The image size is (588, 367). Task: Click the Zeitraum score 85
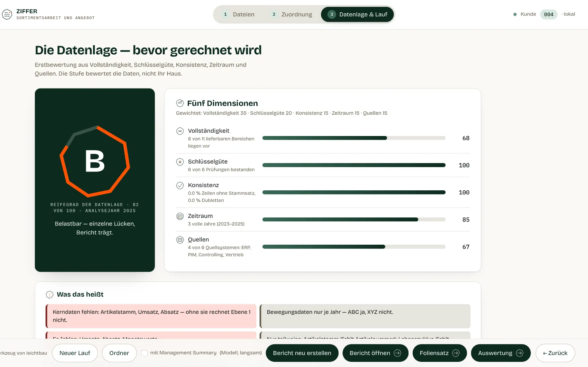tap(466, 220)
